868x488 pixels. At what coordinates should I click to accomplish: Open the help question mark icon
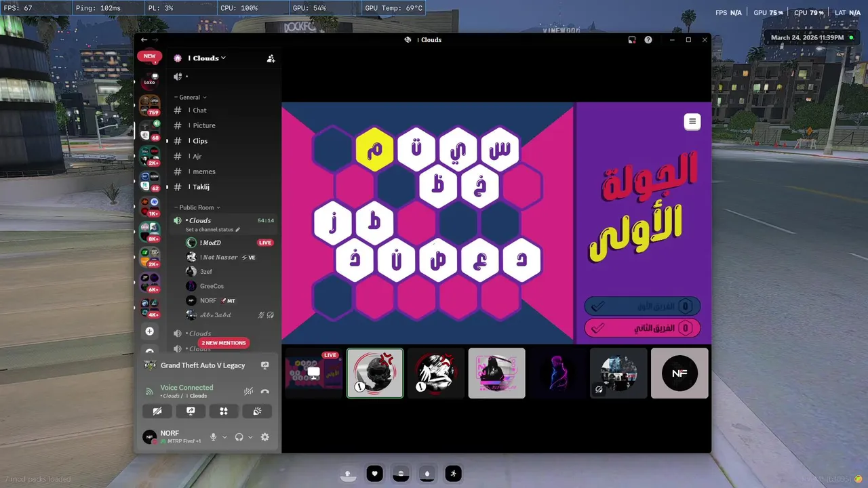(x=648, y=40)
